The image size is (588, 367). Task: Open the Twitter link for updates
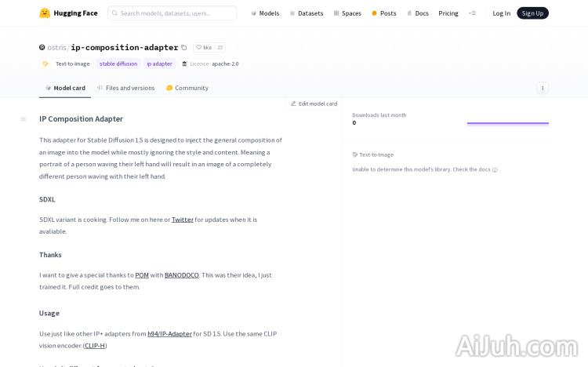pos(182,220)
